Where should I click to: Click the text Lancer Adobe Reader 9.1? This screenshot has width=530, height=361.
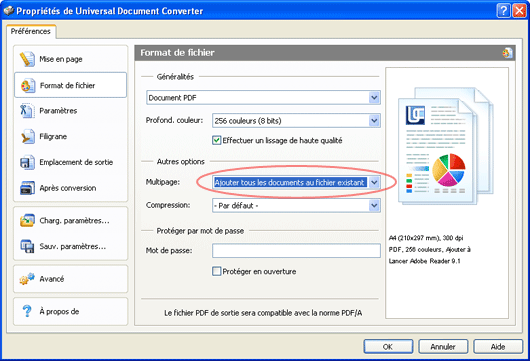click(x=425, y=261)
